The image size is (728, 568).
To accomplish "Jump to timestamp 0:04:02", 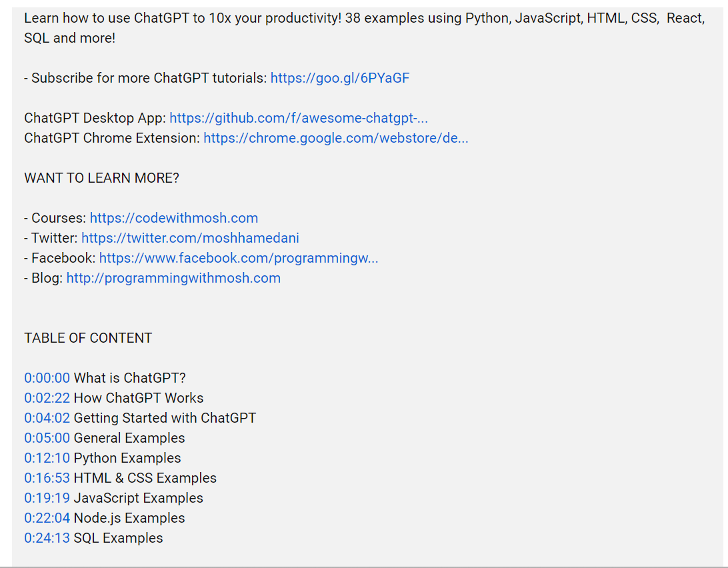I will pos(47,418).
